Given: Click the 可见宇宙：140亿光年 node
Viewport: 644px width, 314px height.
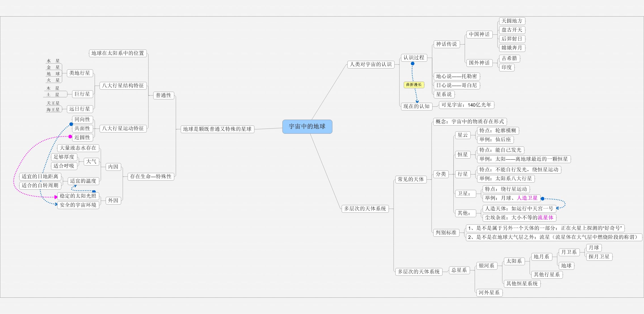Looking at the screenshot, I should click(x=467, y=105).
